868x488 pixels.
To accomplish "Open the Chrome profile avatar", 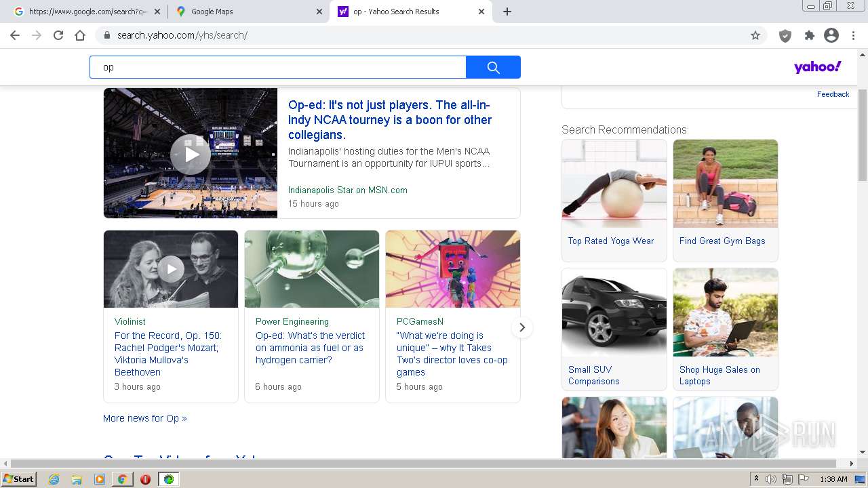I will click(x=831, y=35).
